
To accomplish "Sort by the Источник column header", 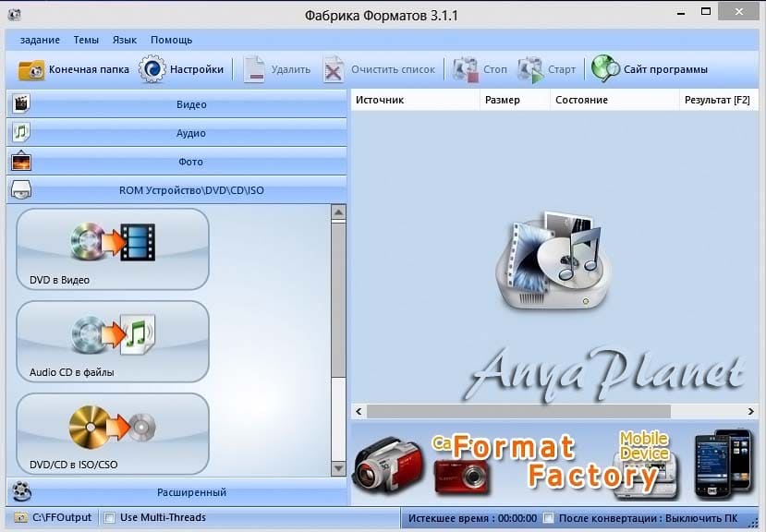I will (415, 100).
